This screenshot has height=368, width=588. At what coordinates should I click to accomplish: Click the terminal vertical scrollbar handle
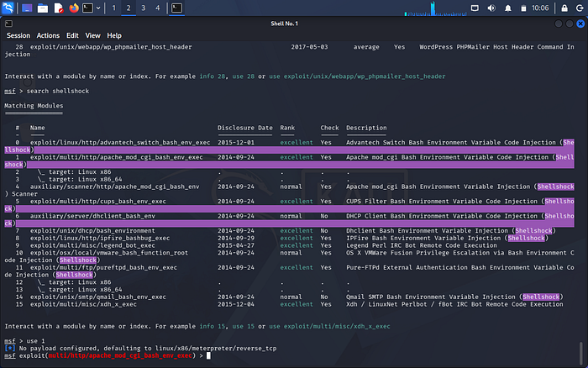coord(581,353)
